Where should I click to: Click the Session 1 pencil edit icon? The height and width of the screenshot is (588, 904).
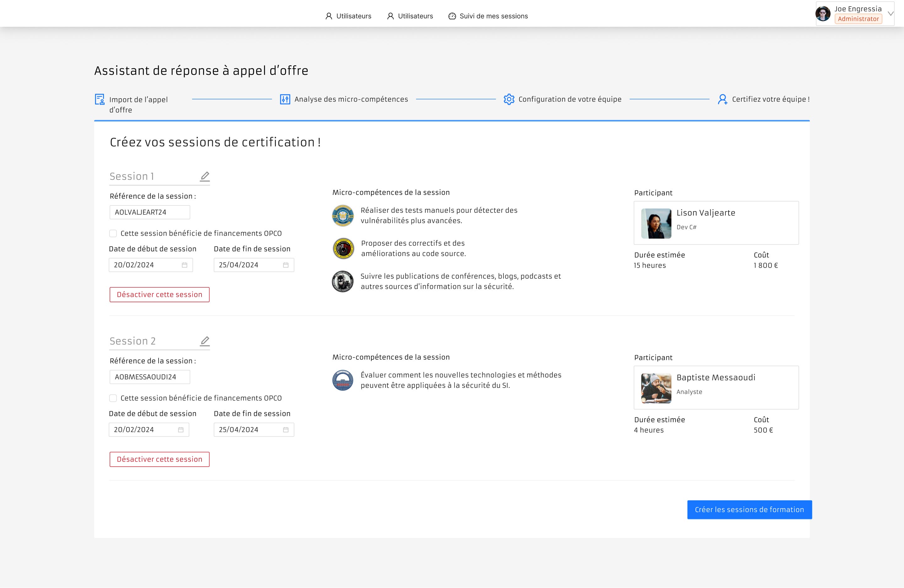click(205, 176)
